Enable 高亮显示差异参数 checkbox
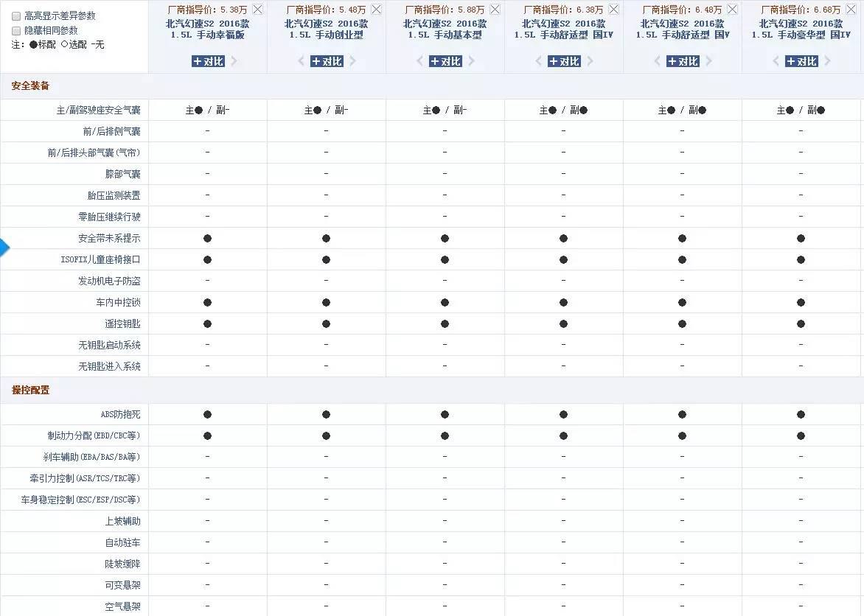864x616 pixels. [x=16, y=15]
